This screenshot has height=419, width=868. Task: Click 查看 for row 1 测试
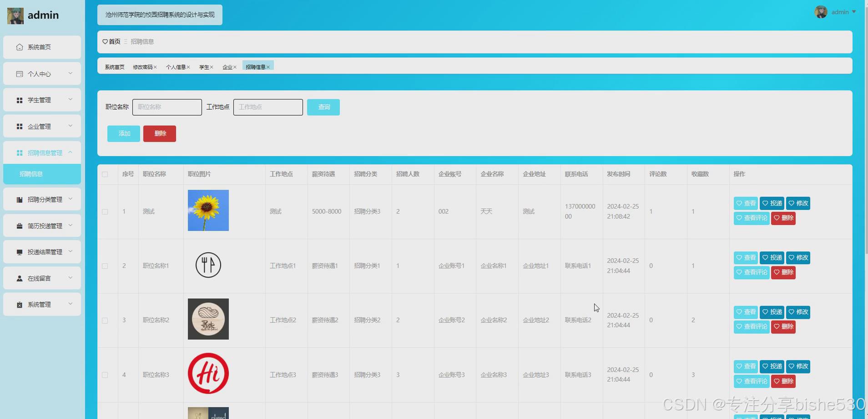(x=746, y=203)
